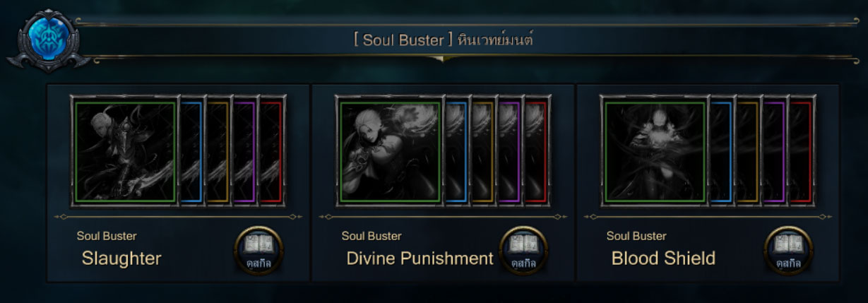
Task: Open the skill book icon for Divine Punishment
Action: tap(524, 250)
